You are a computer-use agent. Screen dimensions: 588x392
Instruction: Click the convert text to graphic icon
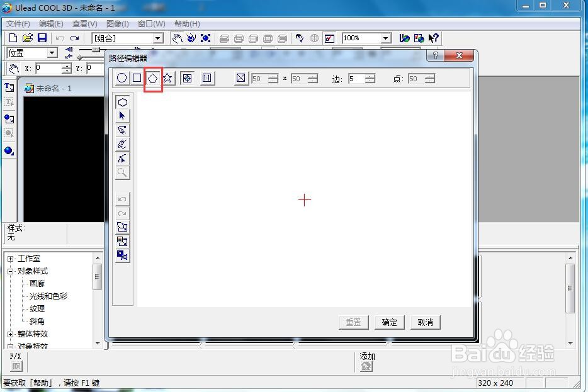click(122, 242)
